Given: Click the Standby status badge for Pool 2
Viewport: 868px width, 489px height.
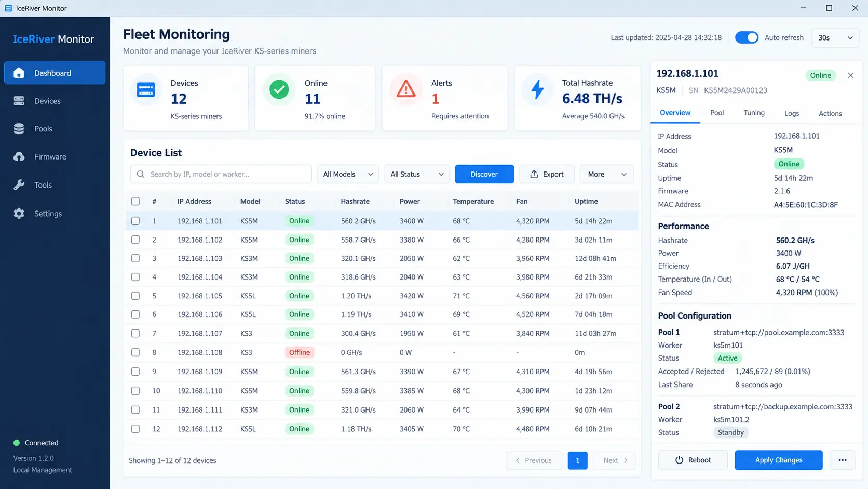Looking at the screenshot, I should (731, 432).
